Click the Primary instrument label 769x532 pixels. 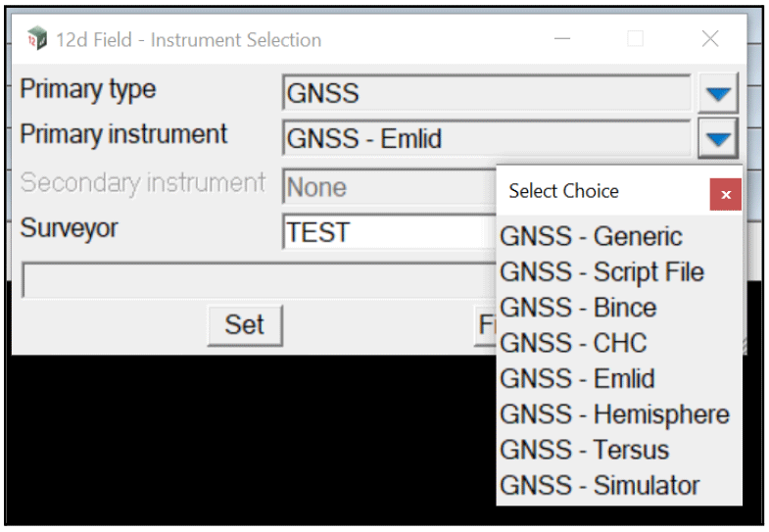[x=123, y=134]
